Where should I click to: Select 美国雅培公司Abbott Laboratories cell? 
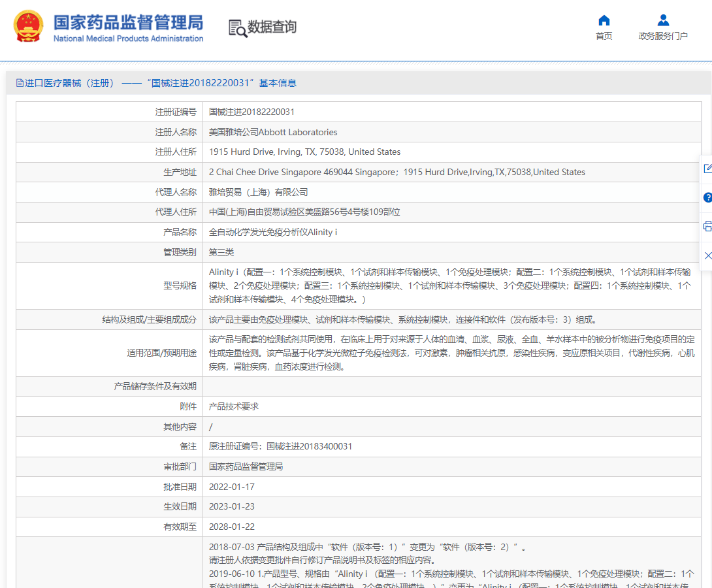[x=273, y=132]
